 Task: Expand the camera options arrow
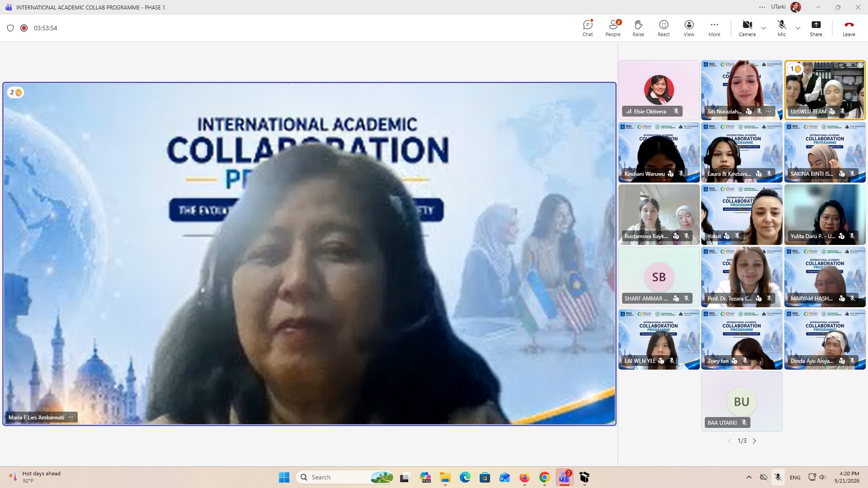(764, 28)
